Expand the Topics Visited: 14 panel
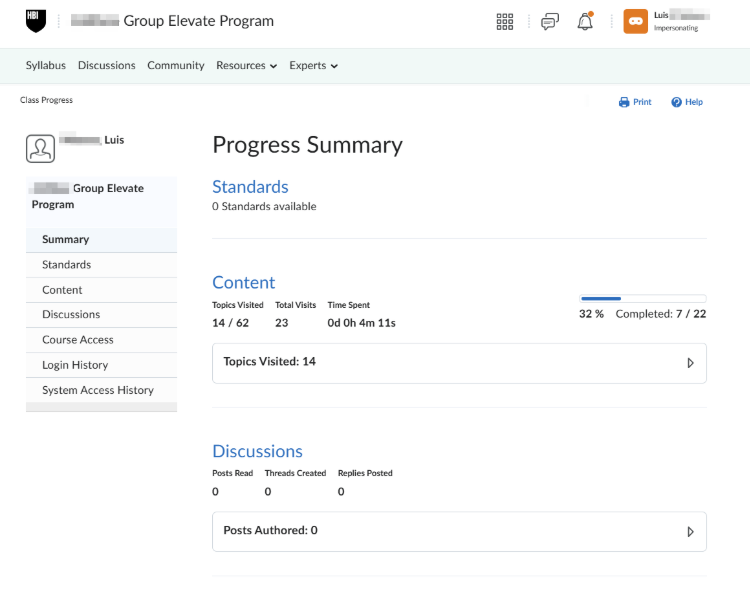The width and height of the screenshot is (750, 600). tap(459, 363)
